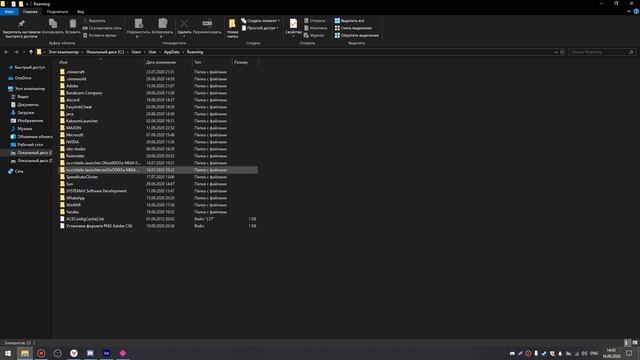Open the Windows Start menu
Viewport: 640px width, 360px height.
click(x=8, y=353)
